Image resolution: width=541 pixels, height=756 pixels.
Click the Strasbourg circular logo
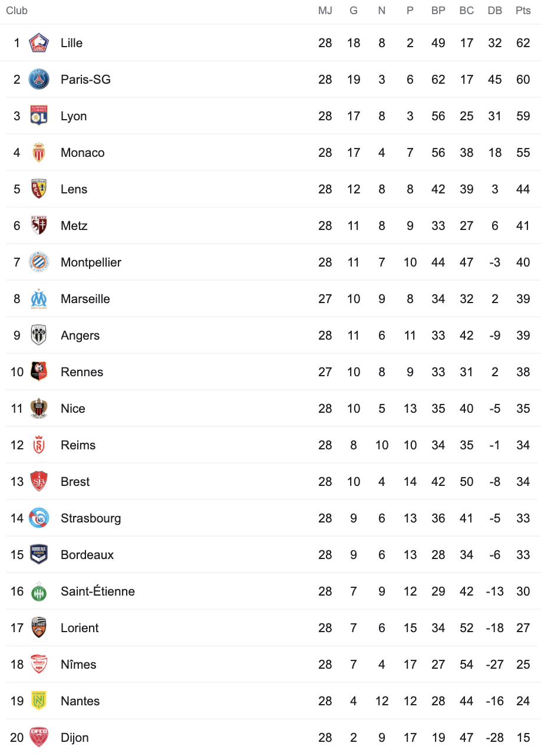click(x=39, y=518)
